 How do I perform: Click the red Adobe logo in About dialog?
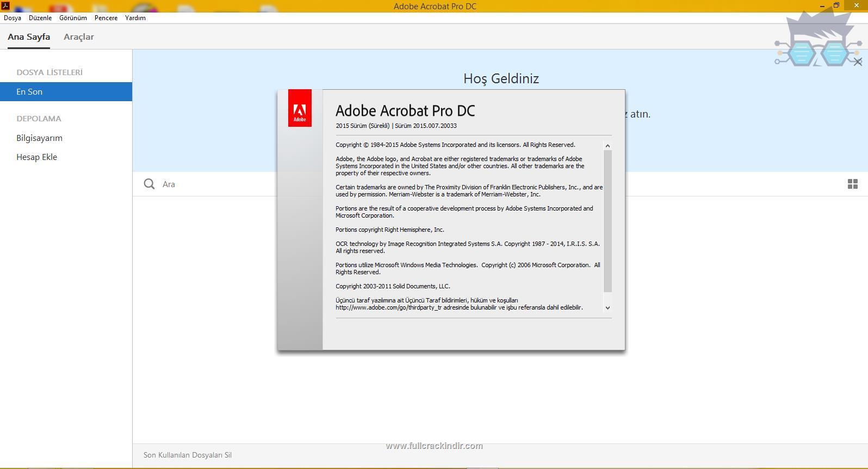[x=300, y=108]
